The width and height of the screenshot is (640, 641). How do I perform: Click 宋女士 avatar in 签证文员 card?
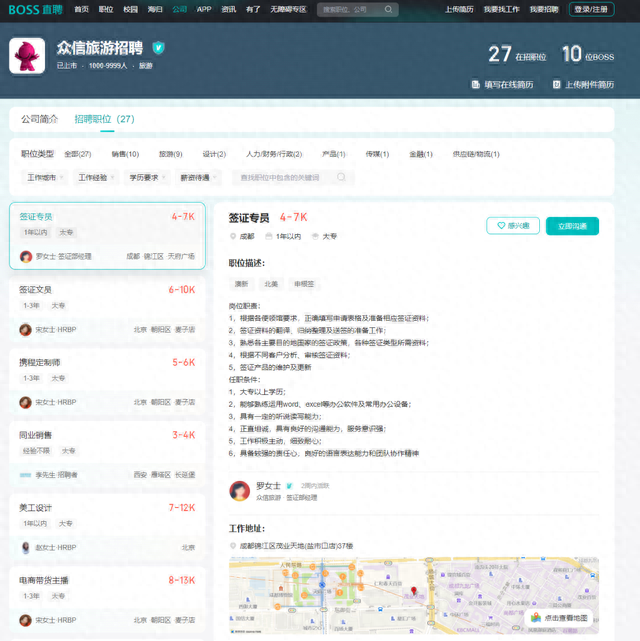coord(25,329)
